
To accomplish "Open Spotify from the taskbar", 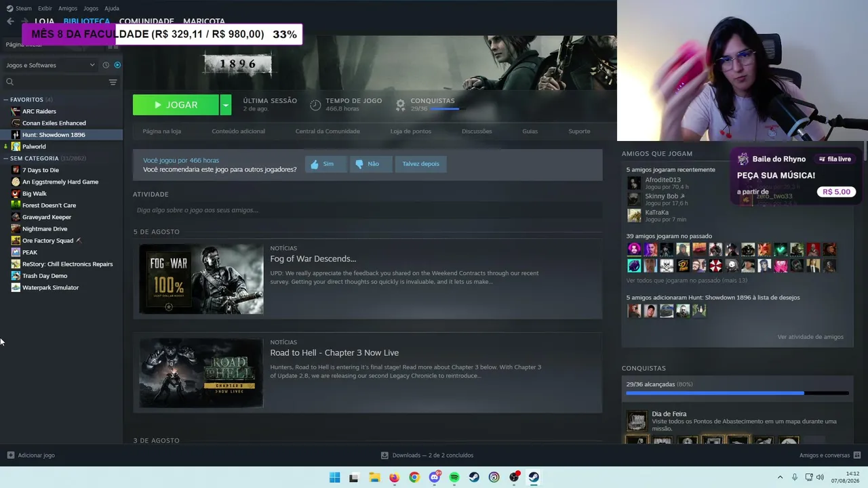I will pyautogui.click(x=454, y=477).
